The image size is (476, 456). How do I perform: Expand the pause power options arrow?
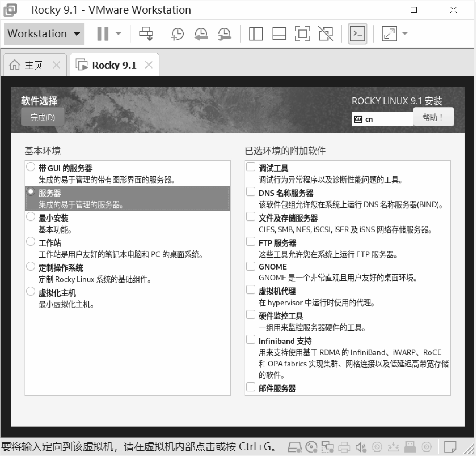pos(119,33)
